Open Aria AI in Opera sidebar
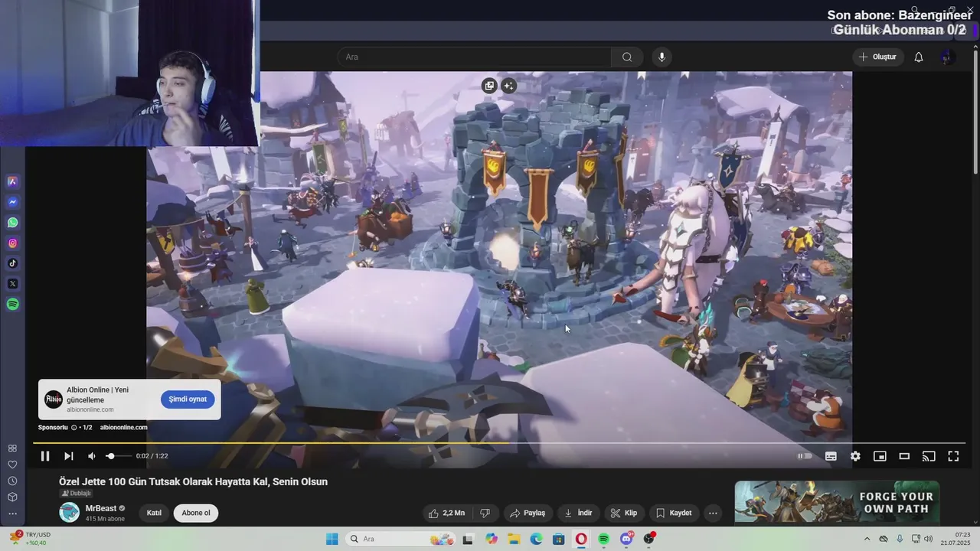Screen dimensions: 980x551 13,181
